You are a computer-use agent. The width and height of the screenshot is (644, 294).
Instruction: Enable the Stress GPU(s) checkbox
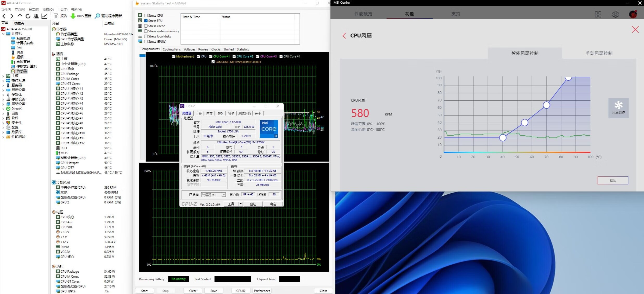point(146,42)
